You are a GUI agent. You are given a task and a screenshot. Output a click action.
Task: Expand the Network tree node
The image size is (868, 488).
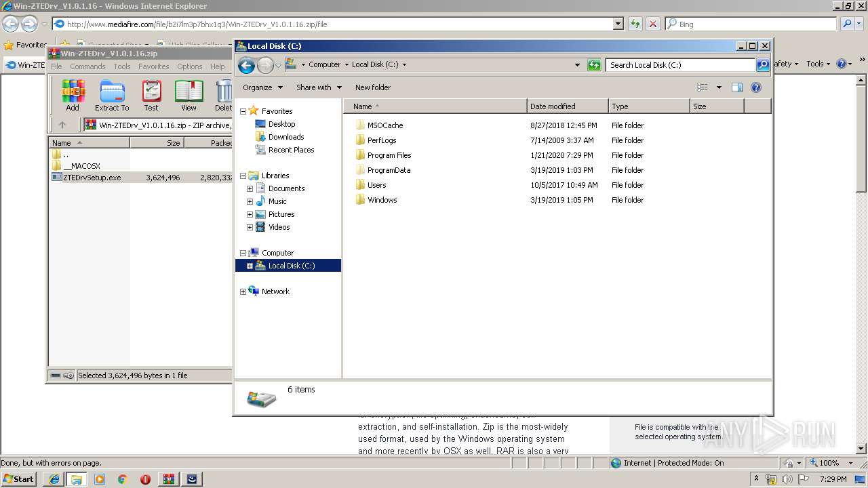tap(243, 291)
